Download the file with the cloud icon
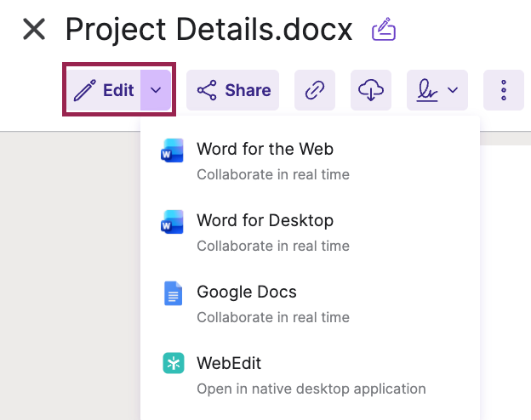Screen dimensions: 531x420 click(371, 90)
